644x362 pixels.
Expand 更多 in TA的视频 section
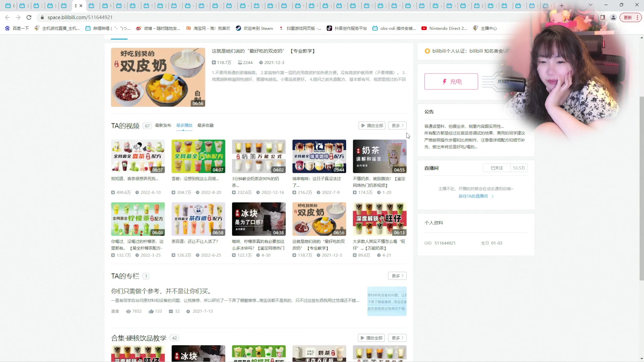[x=397, y=125]
